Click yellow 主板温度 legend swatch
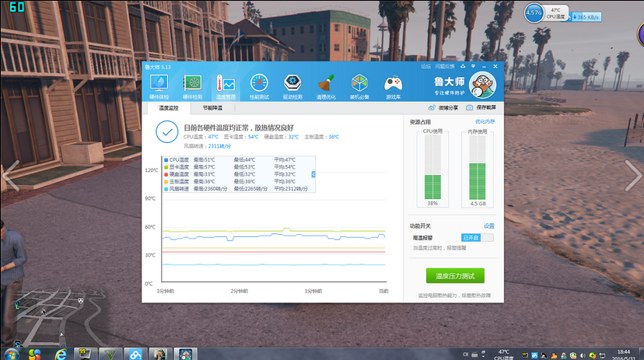Image resolution: width=644 pixels, height=360 pixels. point(166,181)
